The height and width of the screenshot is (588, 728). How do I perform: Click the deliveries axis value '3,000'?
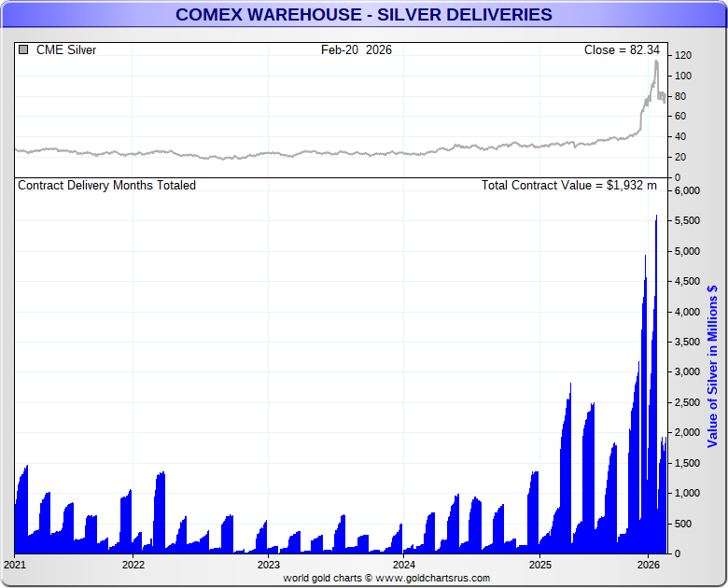687,372
